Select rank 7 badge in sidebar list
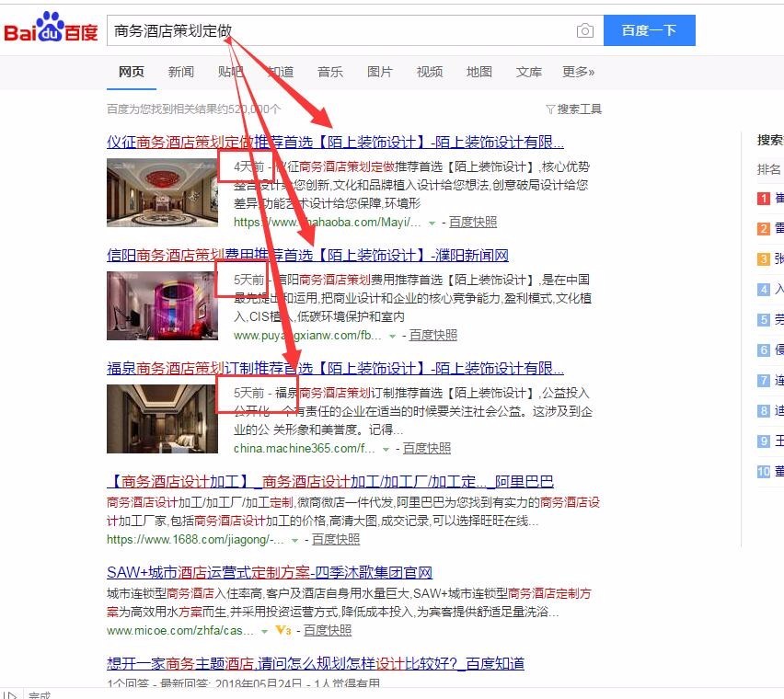Viewport: 784px width, 699px height. pyautogui.click(x=763, y=381)
